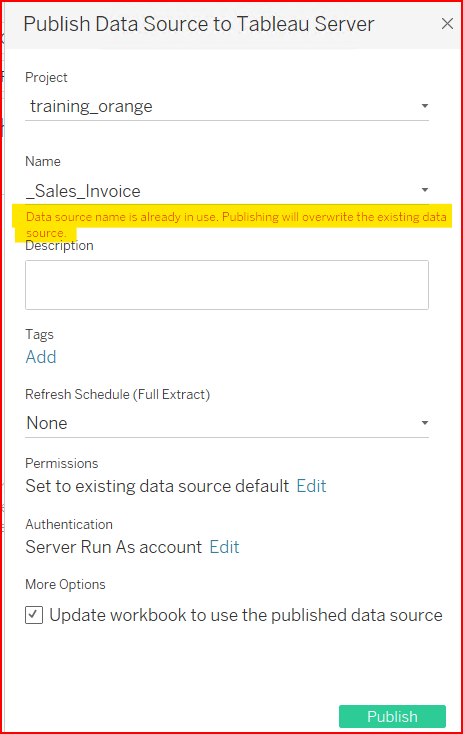Edit the Authentication setting
This screenshot has width=463, height=734.
[x=224, y=547]
